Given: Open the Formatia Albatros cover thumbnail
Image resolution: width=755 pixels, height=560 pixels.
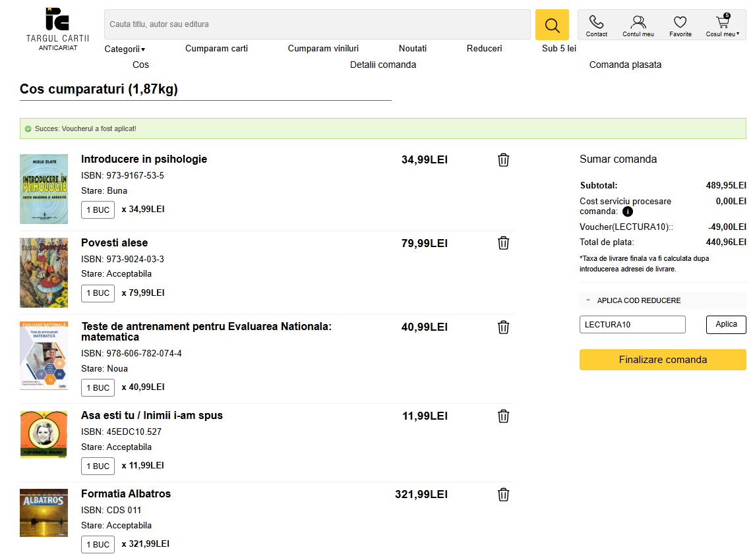Looking at the screenshot, I should (44, 513).
